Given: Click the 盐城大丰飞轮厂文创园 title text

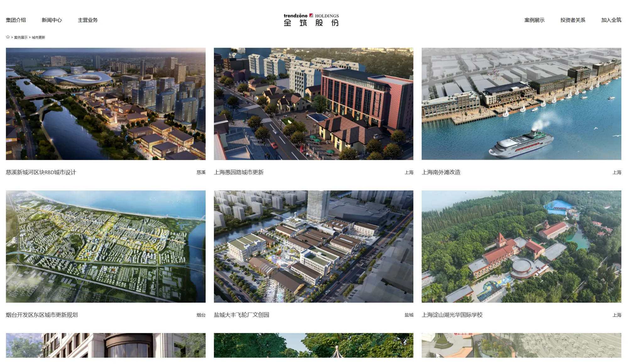Looking at the screenshot, I should point(241,315).
